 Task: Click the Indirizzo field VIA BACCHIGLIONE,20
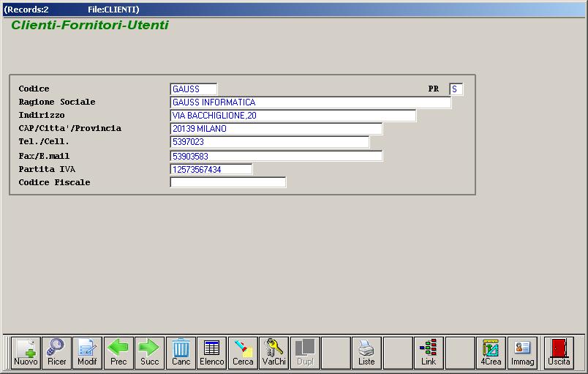click(293, 116)
